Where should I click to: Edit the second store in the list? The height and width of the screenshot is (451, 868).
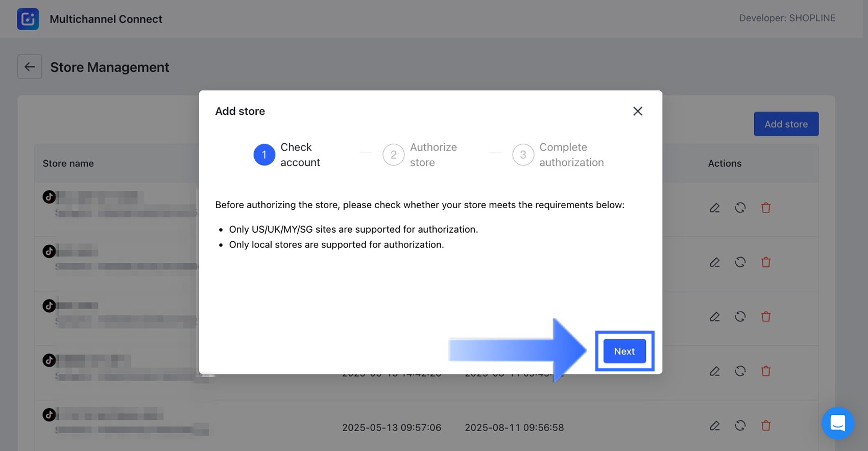[x=715, y=262]
